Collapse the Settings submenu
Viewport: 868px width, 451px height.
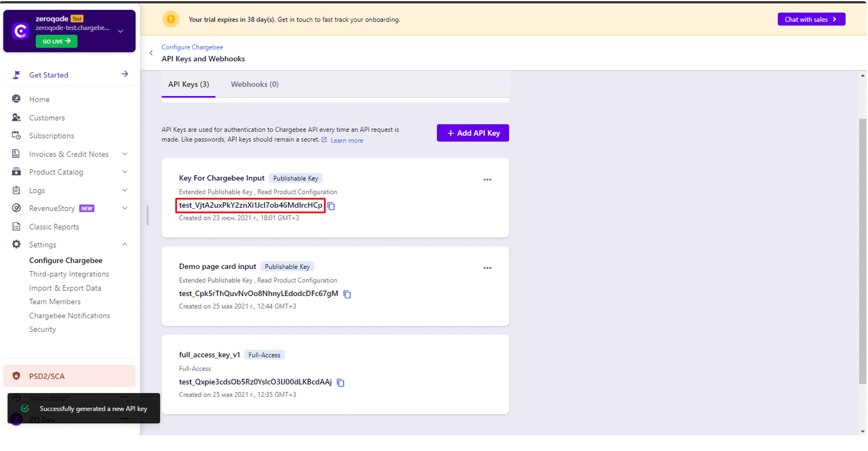tap(124, 245)
